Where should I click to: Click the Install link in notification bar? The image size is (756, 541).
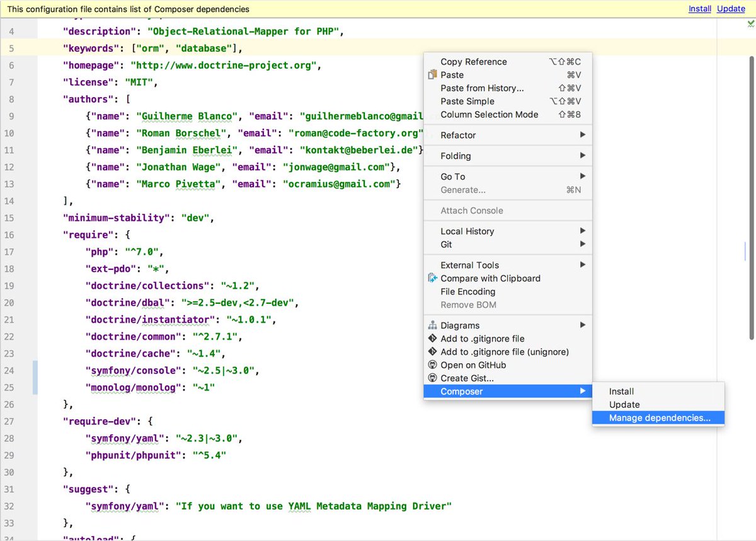[699, 9]
